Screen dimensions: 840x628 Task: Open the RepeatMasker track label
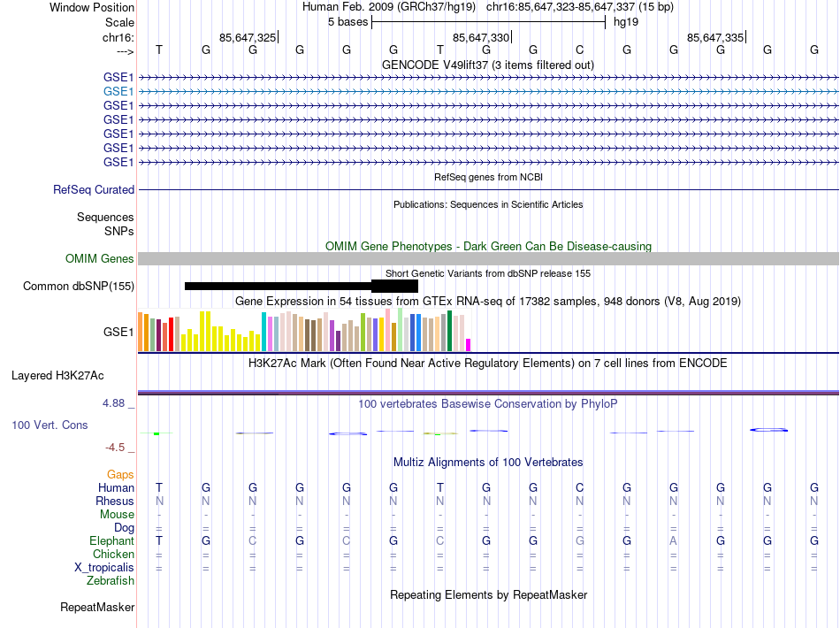(97, 608)
